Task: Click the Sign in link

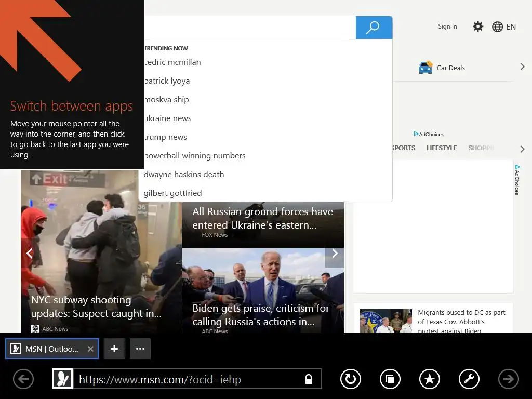Action: [x=447, y=26]
